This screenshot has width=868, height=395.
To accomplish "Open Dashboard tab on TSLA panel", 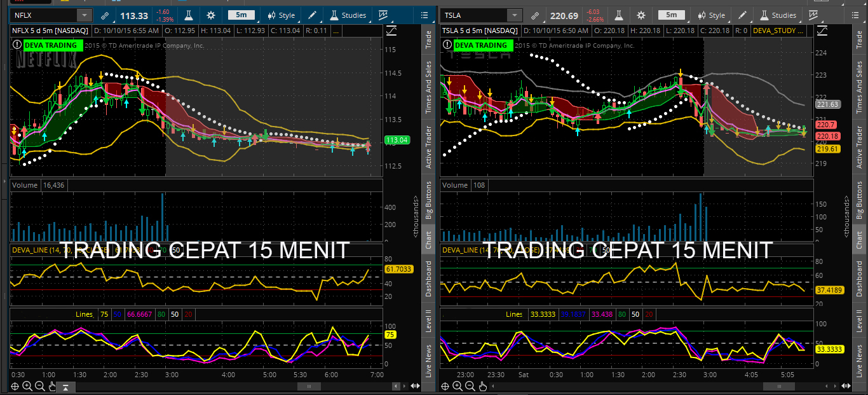I will [x=859, y=279].
